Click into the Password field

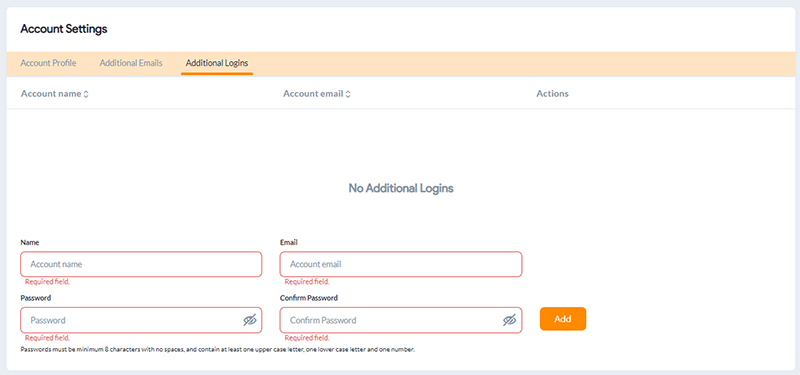[x=141, y=320]
